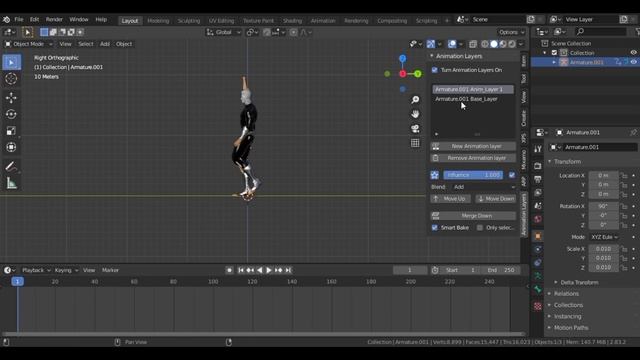Click the pan view hand icon

[415, 114]
